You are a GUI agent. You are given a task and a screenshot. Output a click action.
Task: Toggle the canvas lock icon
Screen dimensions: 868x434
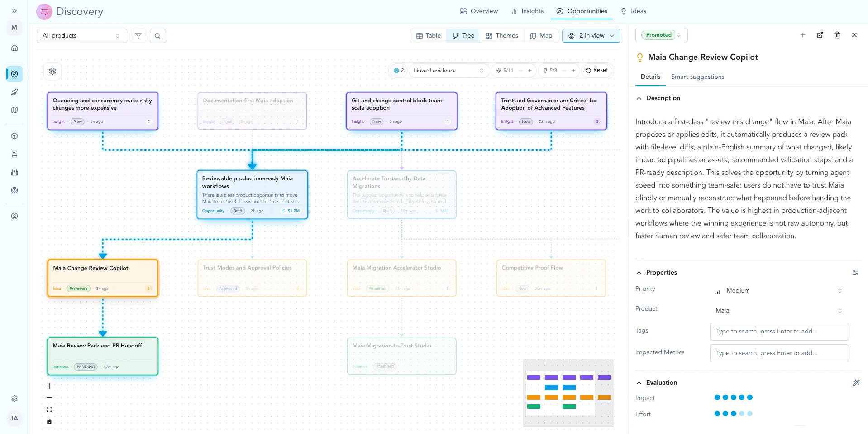pyautogui.click(x=49, y=422)
